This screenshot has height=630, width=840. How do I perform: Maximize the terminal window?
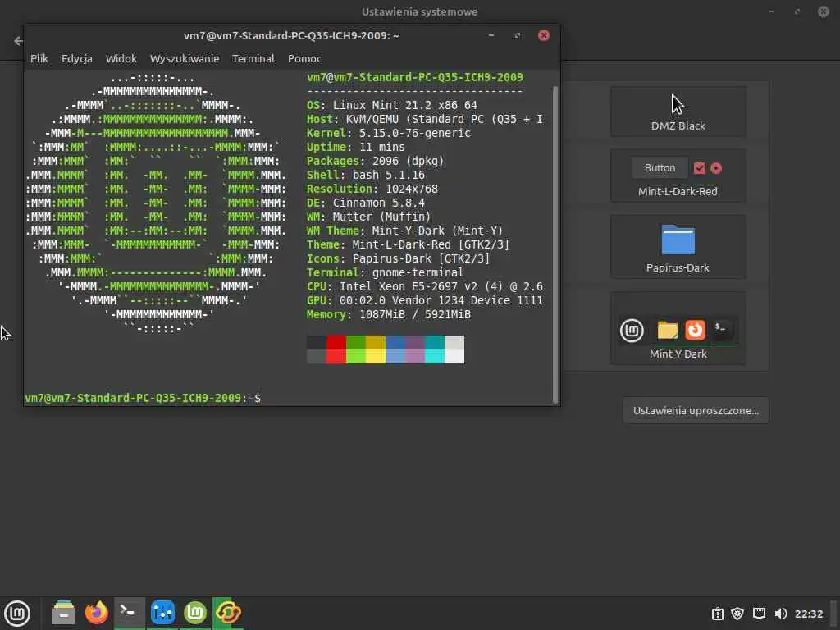tap(518, 35)
